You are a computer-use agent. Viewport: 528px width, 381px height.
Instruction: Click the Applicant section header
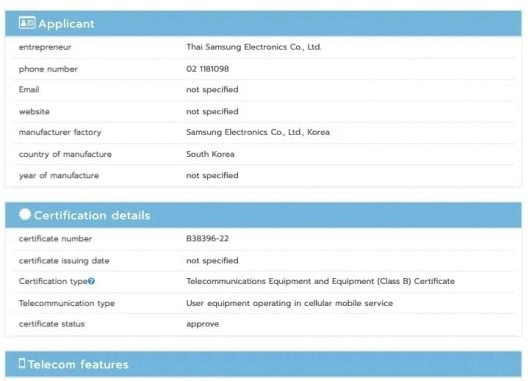point(263,24)
